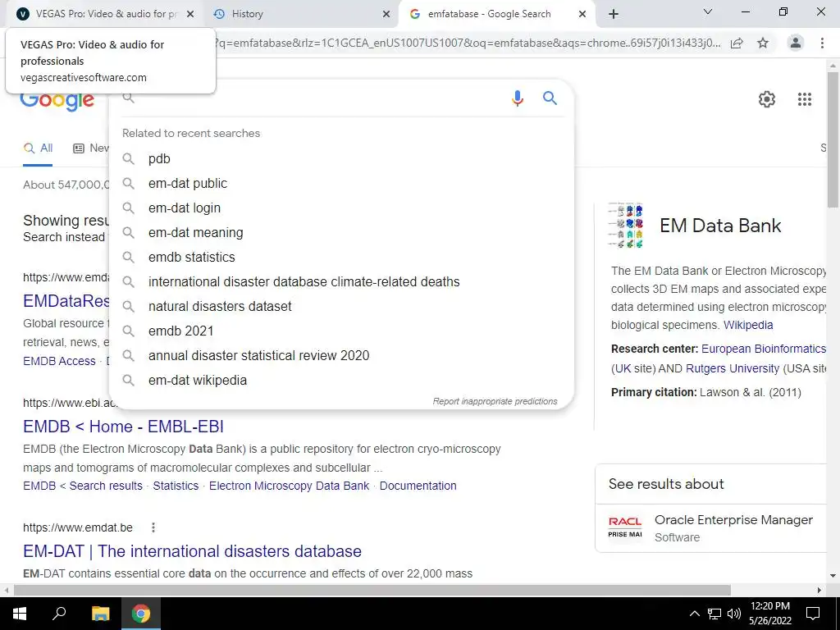The image size is (840, 630).
Task: Choose the 'emdb 2021' suggestion
Action: coord(341,331)
